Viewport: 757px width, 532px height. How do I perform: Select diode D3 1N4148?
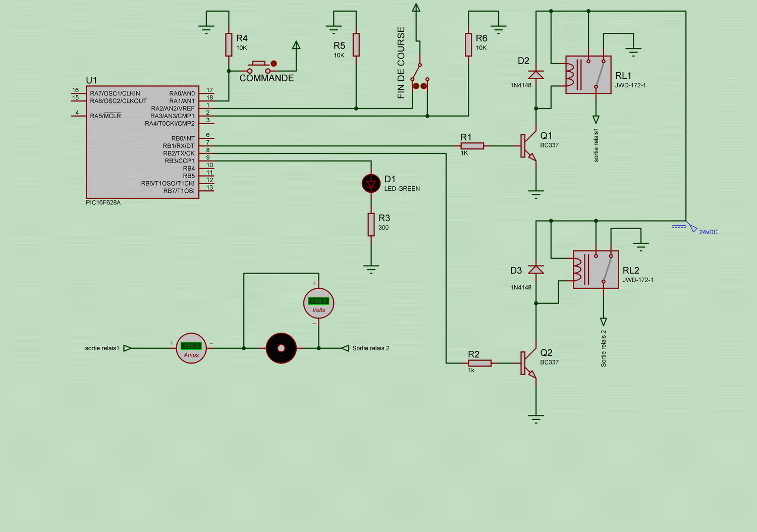point(536,270)
